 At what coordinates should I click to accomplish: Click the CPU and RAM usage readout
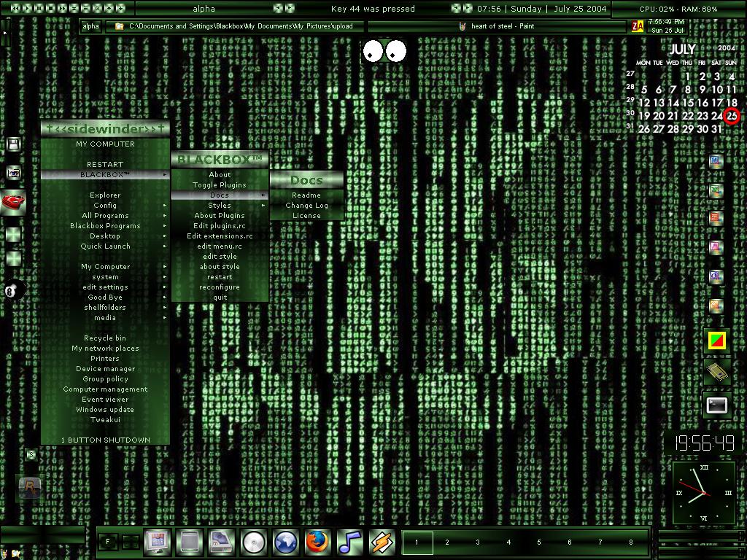(x=678, y=9)
